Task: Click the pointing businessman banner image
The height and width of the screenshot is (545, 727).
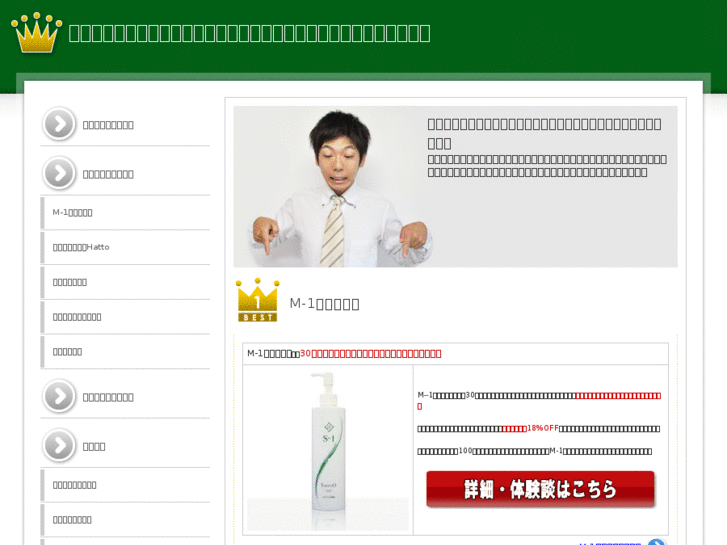Action: click(455, 186)
